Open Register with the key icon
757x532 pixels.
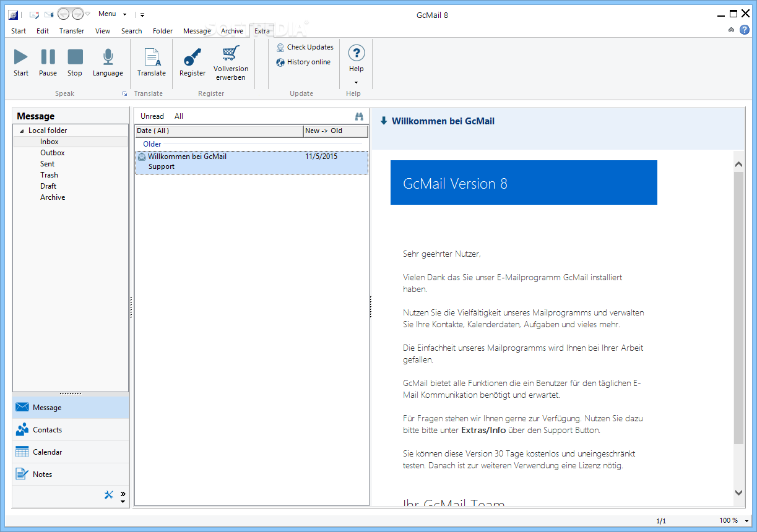tap(192, 57)
